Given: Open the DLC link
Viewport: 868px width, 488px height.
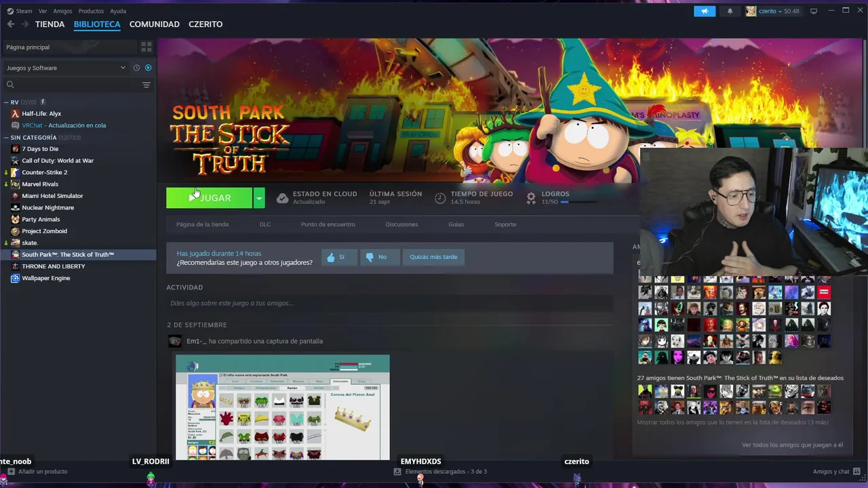Looking at the screenshot, I should (265, 224).
